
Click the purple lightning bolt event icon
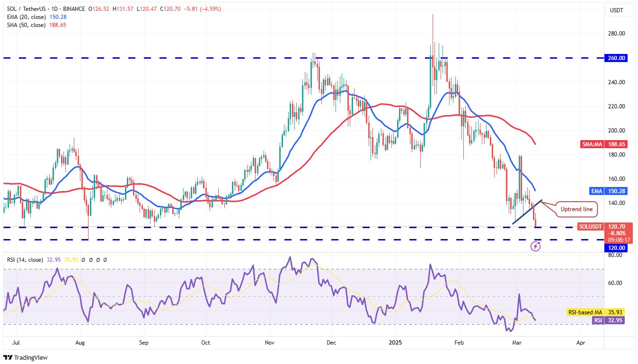[536, 246]
